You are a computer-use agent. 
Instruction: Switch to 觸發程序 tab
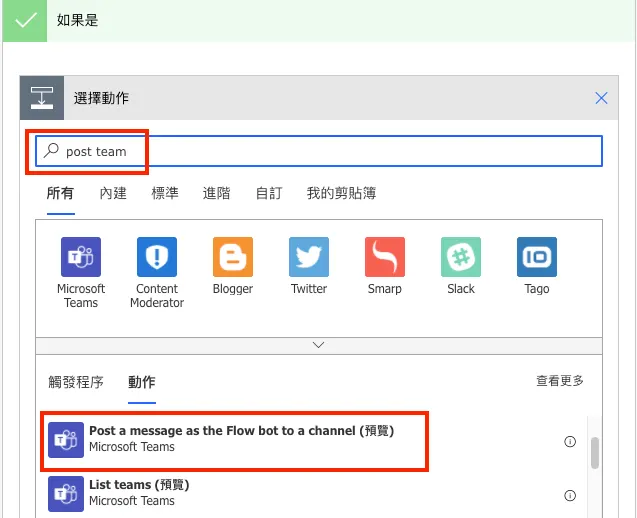click(x=76, y=382)
